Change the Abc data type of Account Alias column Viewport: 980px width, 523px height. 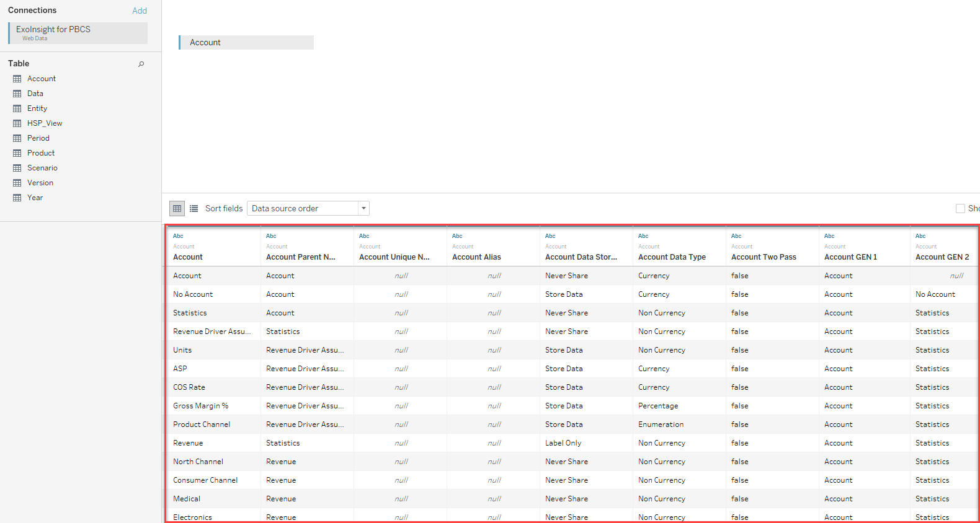pos(457,236)
